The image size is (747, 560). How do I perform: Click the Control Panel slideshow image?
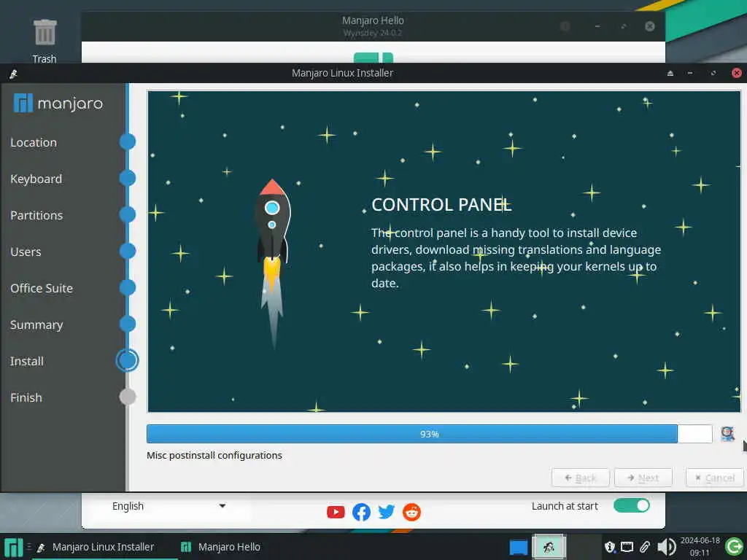pyautogui.click(x=444, y=252)
